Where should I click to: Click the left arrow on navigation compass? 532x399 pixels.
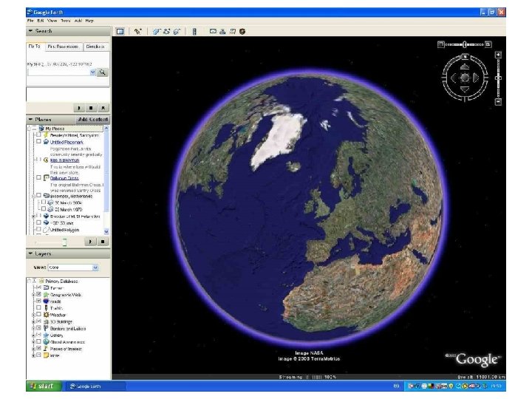coord(454,78)
